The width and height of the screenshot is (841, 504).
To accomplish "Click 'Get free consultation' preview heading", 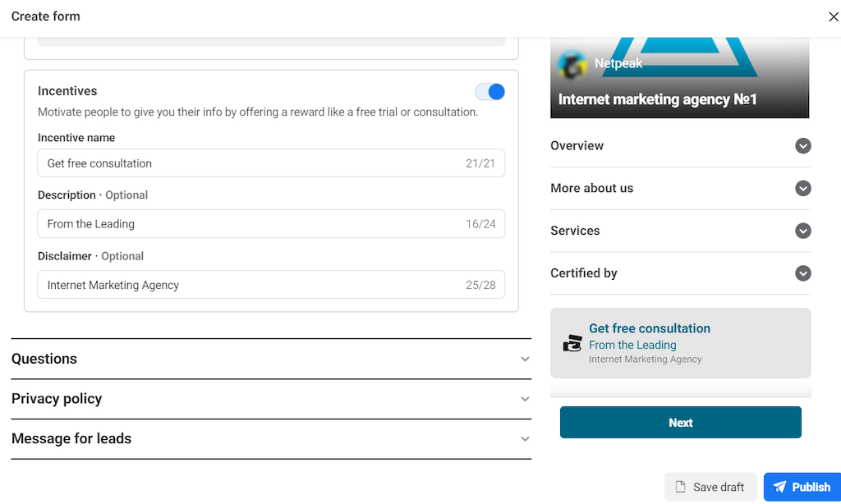I will pyautogui.click(x=650, y=328).
